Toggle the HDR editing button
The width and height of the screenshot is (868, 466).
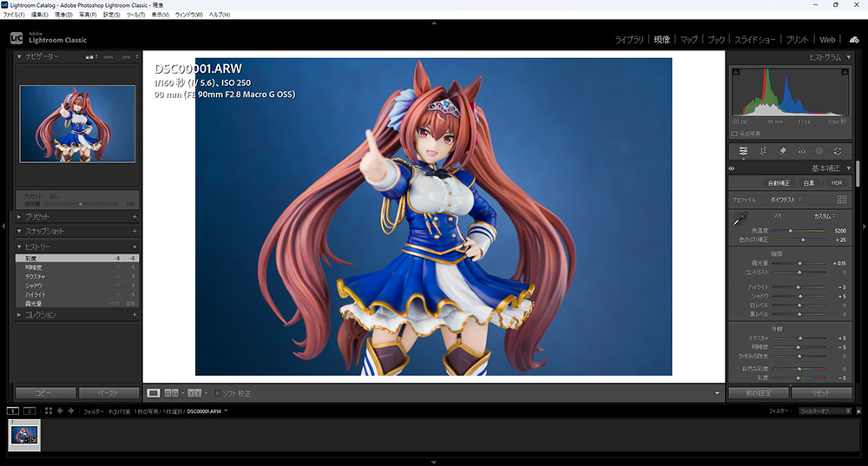tap(837, 183)
